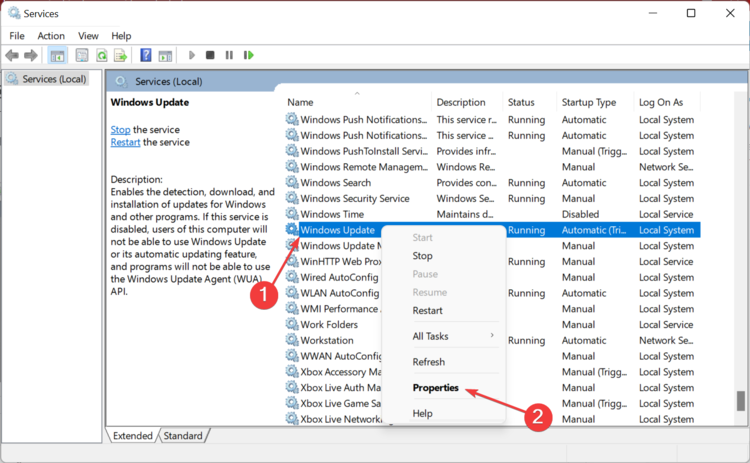This screenshot has width=750, height=463.
Task: Open the Action menu
Action: 51,36
